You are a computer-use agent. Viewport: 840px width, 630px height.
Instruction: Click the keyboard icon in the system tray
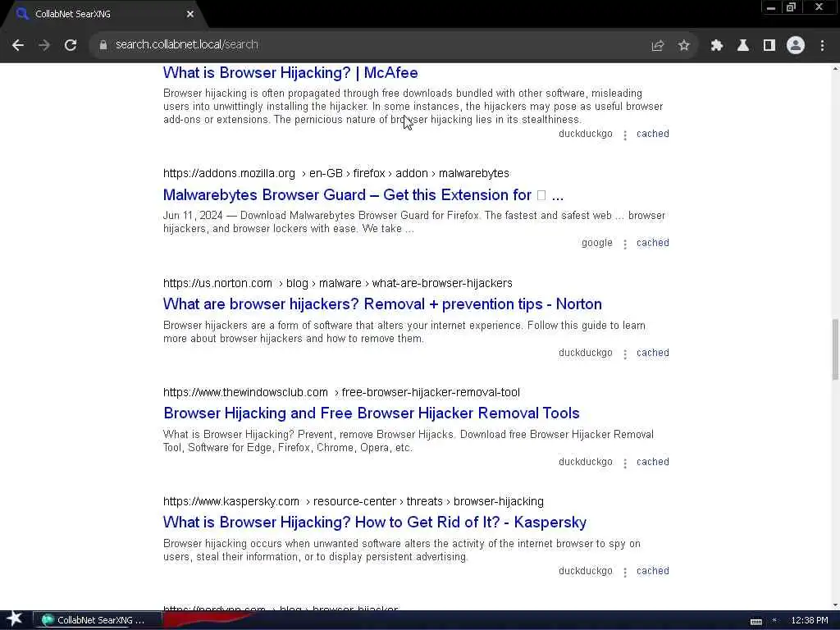click(756, 621)
